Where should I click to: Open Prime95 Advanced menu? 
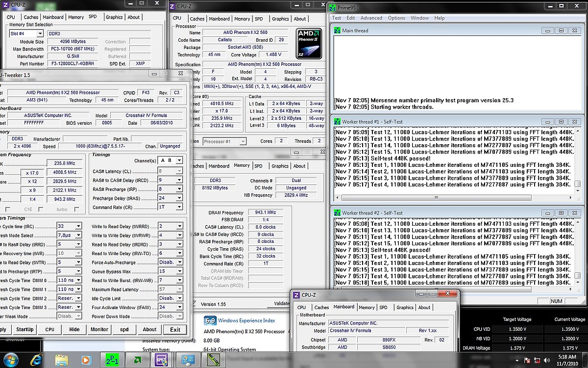coord(371,18)
